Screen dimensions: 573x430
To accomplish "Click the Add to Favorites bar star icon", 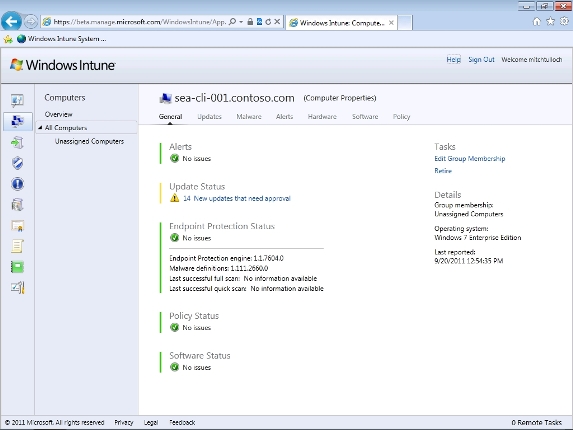I will tap(8, 39).
